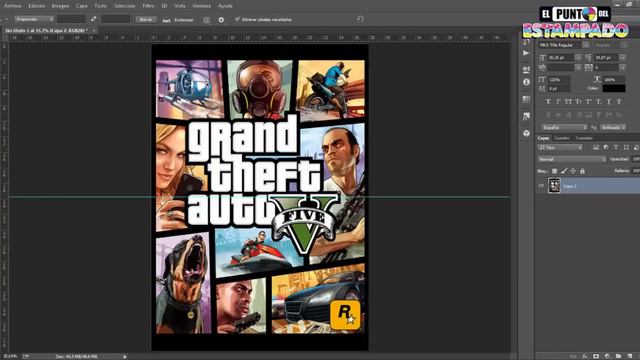Image resolution: width=640 pixels, height=360 pixels.
Task: Click the baseline shift input field
Action: click(559, 89)
